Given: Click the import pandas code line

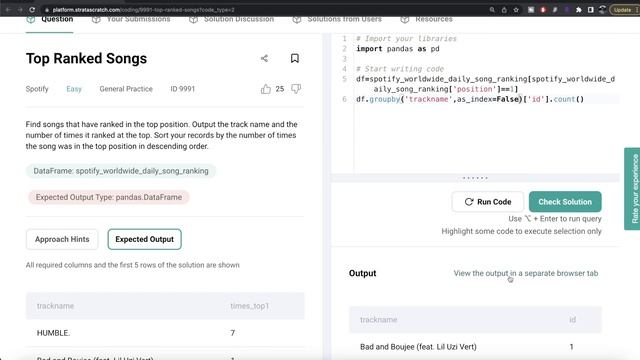Looking at the screenshot, I should [398, 49].
